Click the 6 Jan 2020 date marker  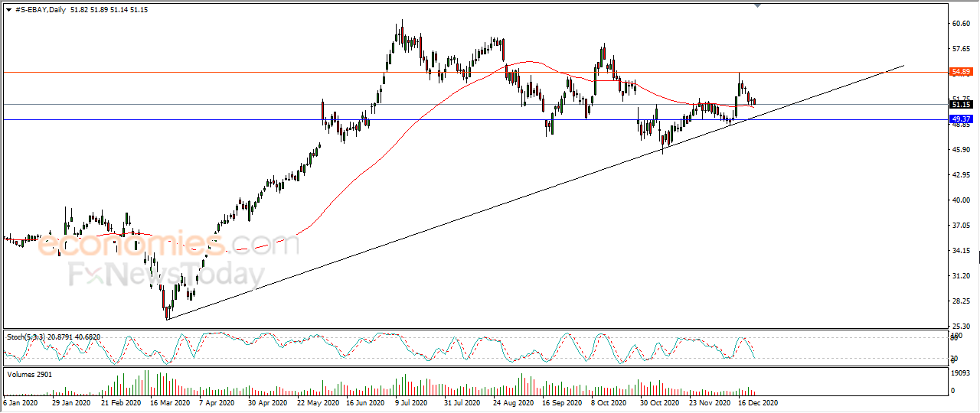[21, 402]
